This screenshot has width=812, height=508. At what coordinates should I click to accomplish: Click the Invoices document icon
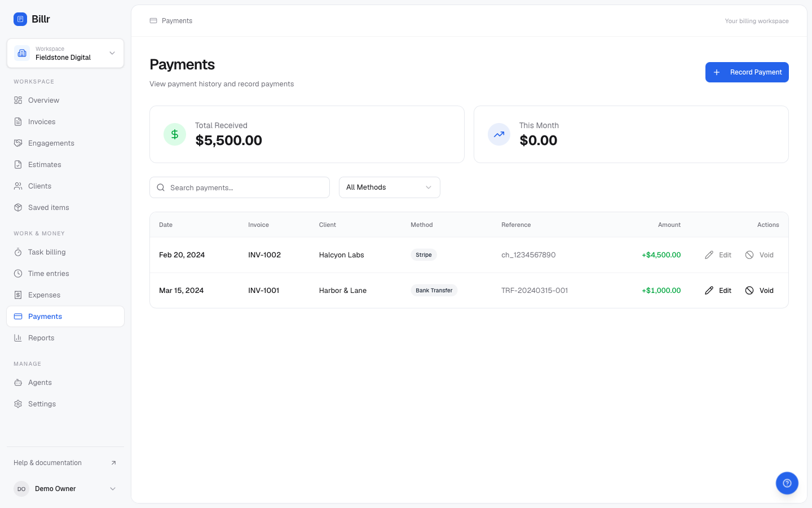18,122
